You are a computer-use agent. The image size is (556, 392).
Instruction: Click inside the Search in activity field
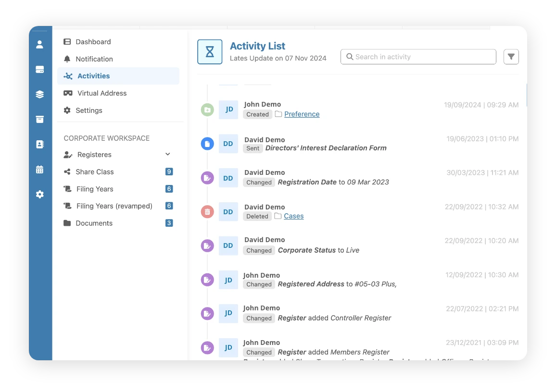[418, 56]
